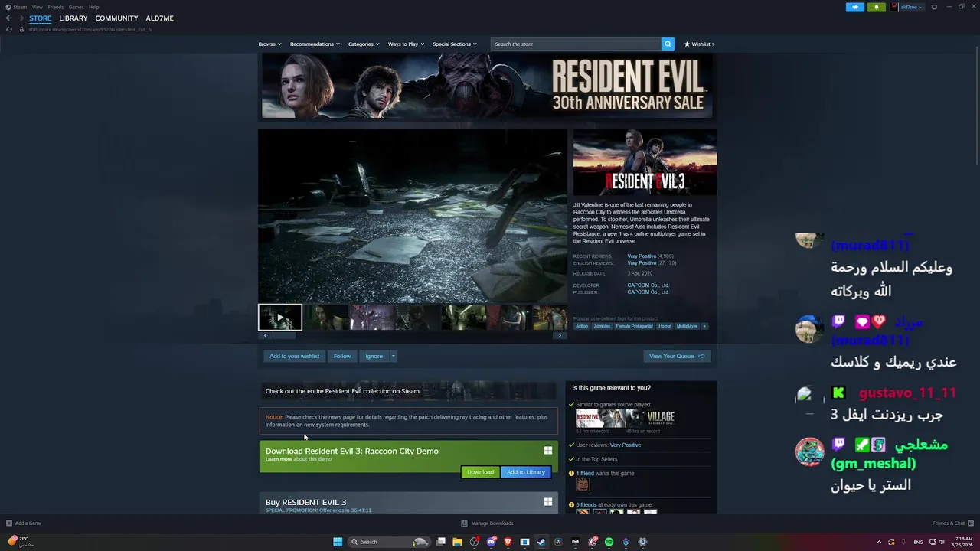This screenshot has width=980, height=551.
Task: Click View Your Queue button
Action: coord(677,356)
